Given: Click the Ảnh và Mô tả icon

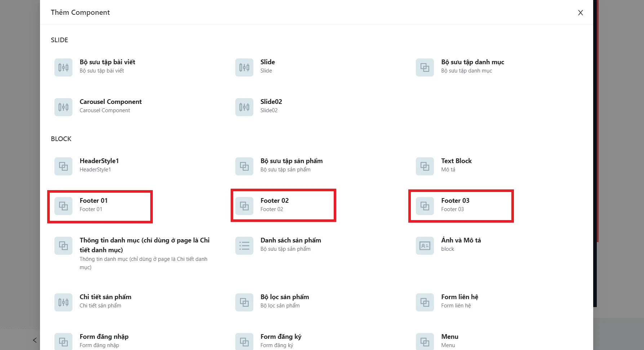Looking at the screenshot, I should pyautogui.click(x=425, y=246).
